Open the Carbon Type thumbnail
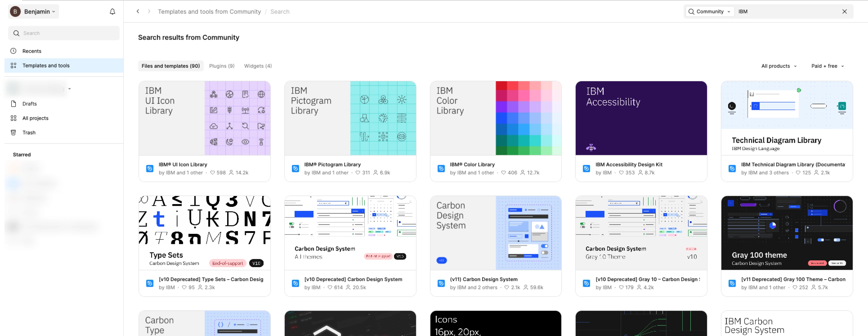This screenshot has height=336, width=868. (205, 323)
